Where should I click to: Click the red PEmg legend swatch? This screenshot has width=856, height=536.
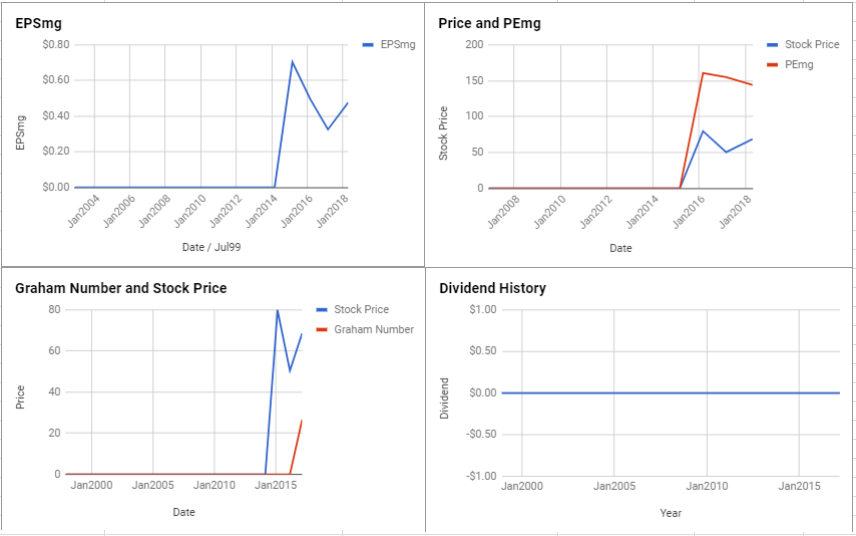pos(772,65)
